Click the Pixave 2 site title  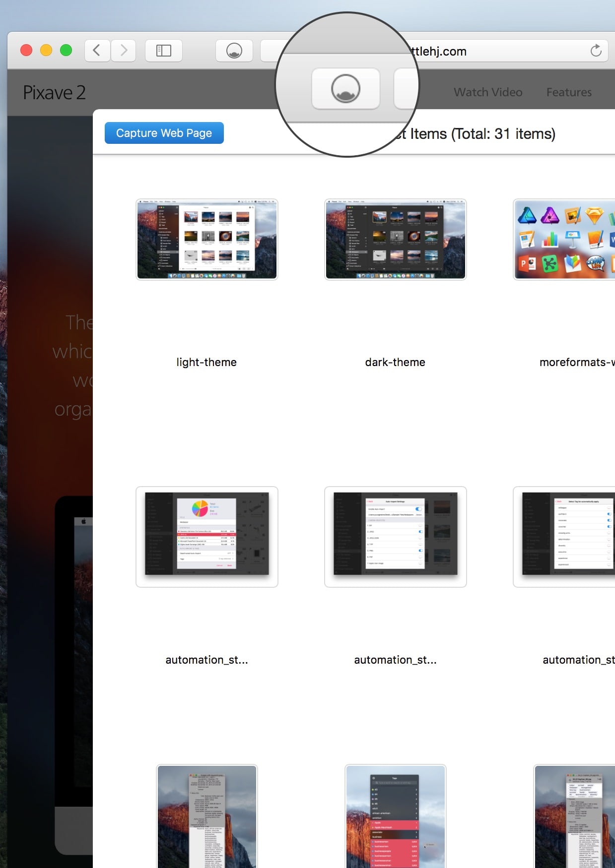coord(54,93)
